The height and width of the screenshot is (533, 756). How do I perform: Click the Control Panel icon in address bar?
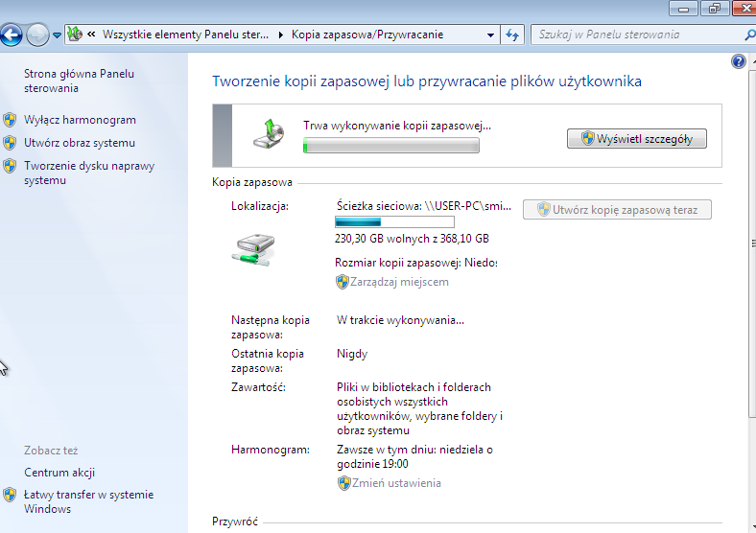coord(75,35)
